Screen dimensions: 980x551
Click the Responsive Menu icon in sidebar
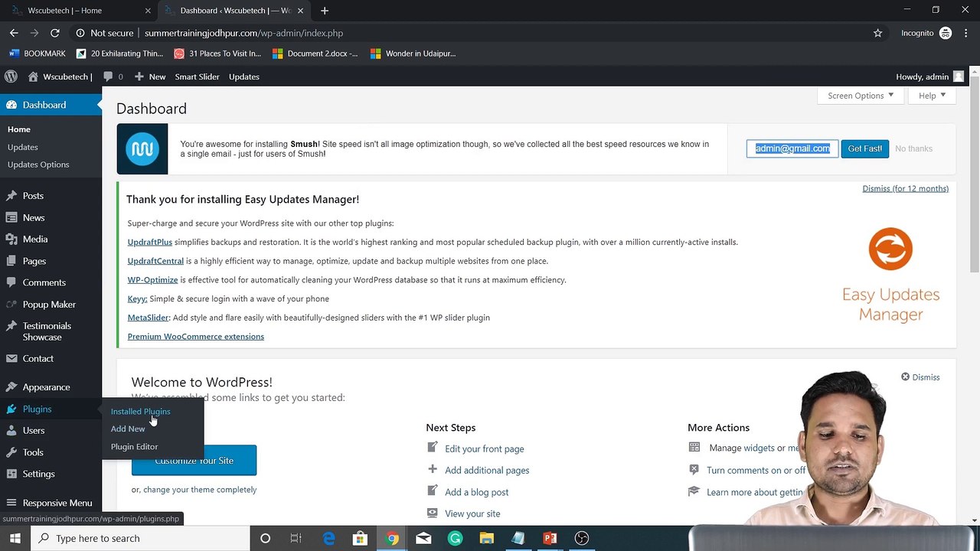[x=11, y=503]
